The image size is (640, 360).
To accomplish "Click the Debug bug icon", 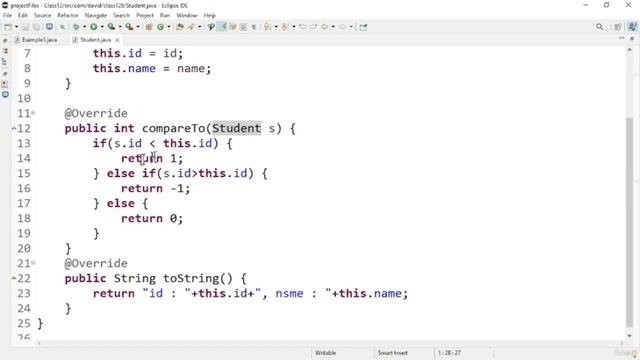I will tap(76, 27).
